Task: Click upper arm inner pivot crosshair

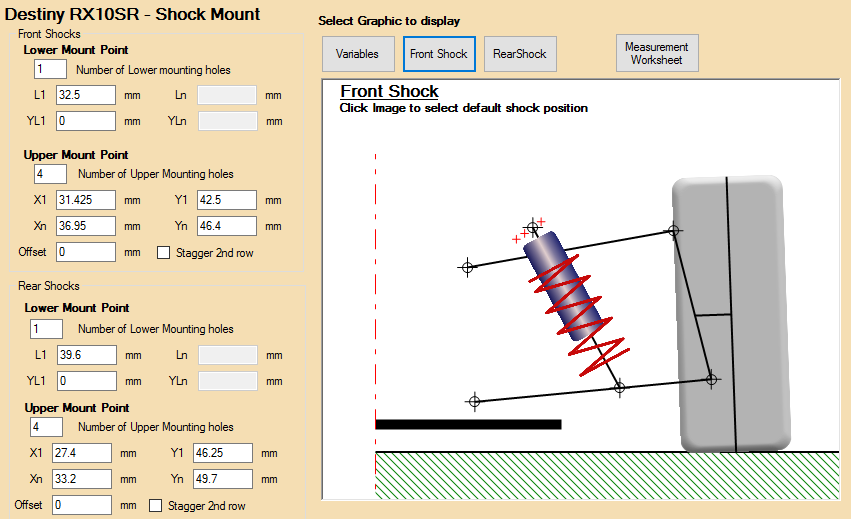Action: pos(467,267)
